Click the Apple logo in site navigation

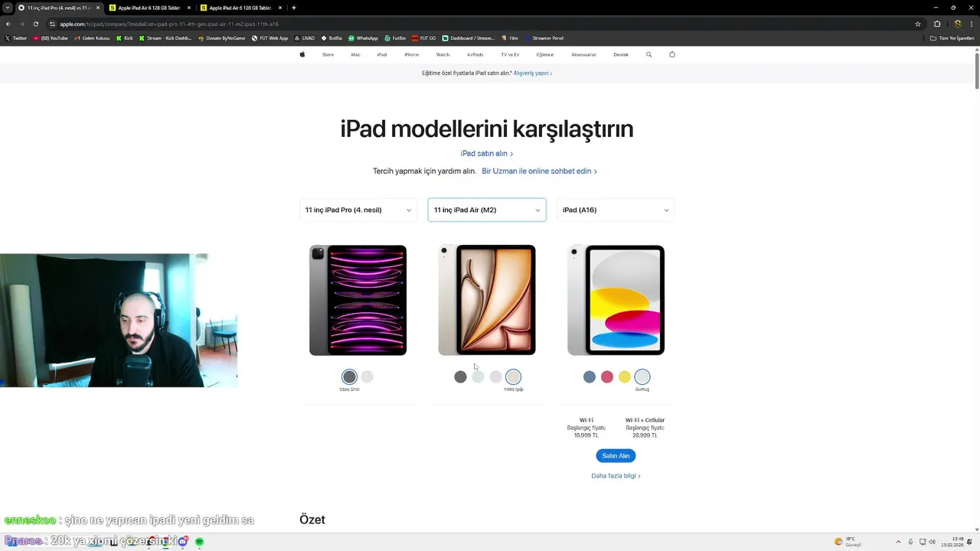(x=302, y=54)
